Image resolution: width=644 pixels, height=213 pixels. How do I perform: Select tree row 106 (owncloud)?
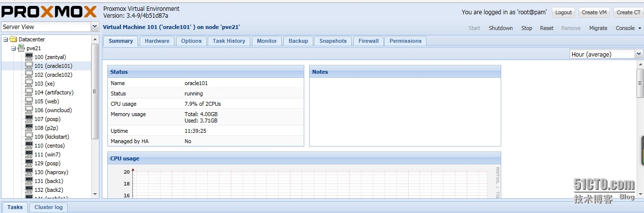(46, 110)
